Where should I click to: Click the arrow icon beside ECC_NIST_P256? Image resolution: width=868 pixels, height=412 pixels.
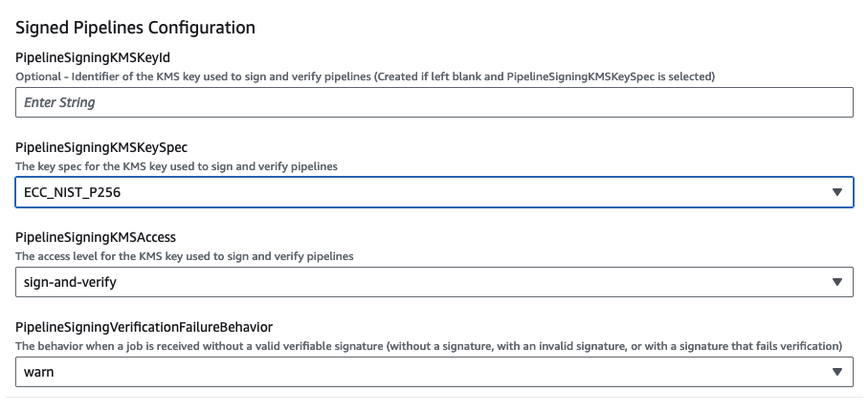point(836,192)
